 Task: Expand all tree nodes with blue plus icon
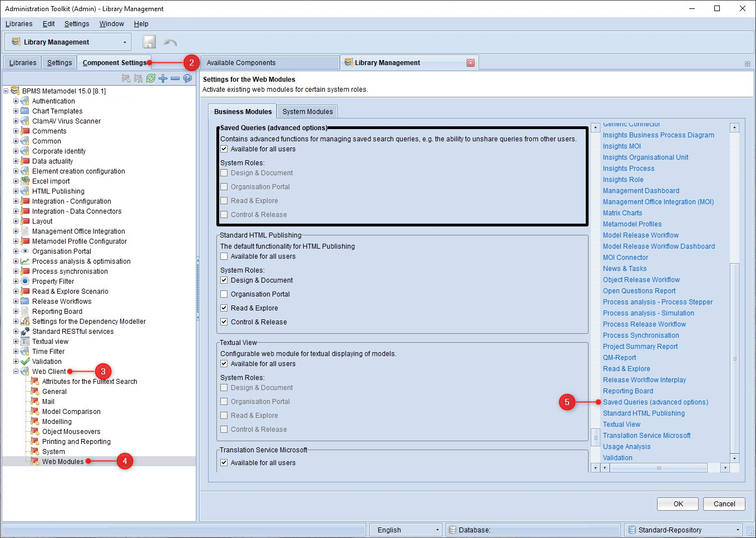click(x=163, y=78)
